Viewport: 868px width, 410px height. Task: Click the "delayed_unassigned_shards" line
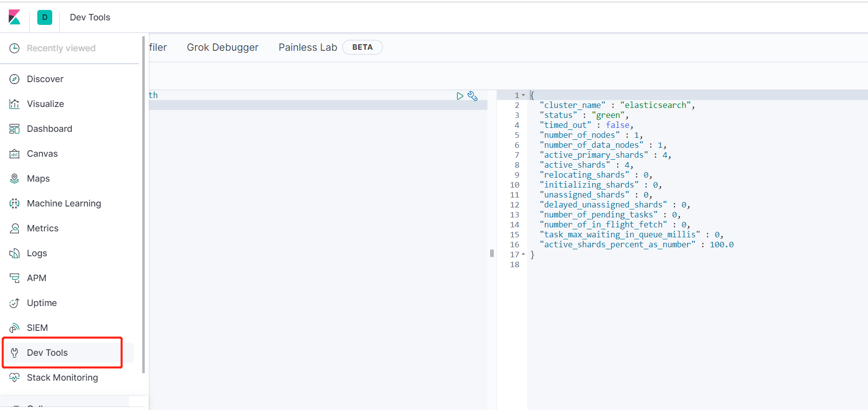615,205
